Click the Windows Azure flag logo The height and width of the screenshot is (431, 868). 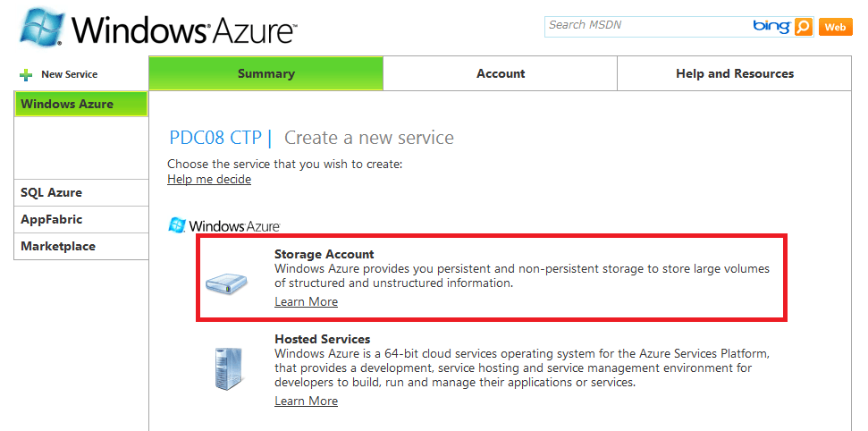pos(42,26)
